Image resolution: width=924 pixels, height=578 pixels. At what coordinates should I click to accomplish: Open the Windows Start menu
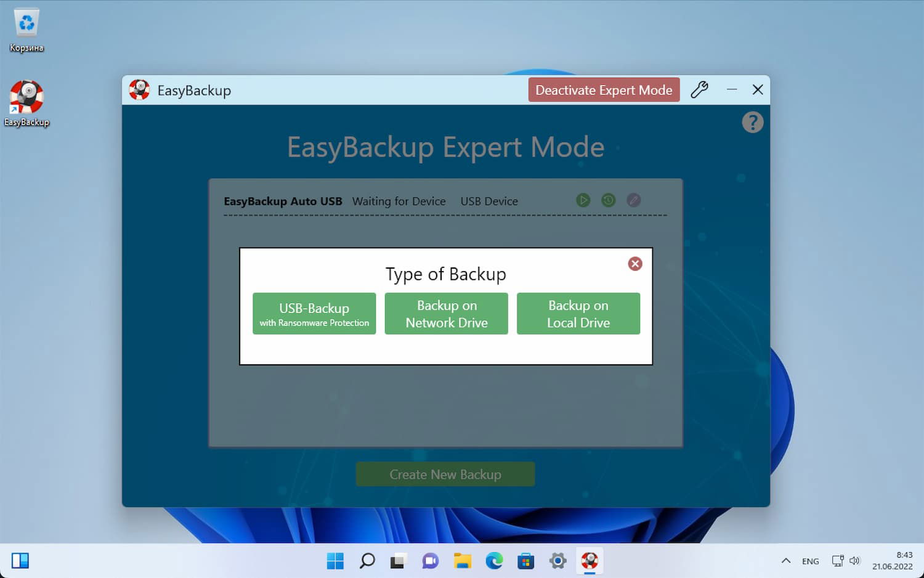coord(335,561)
